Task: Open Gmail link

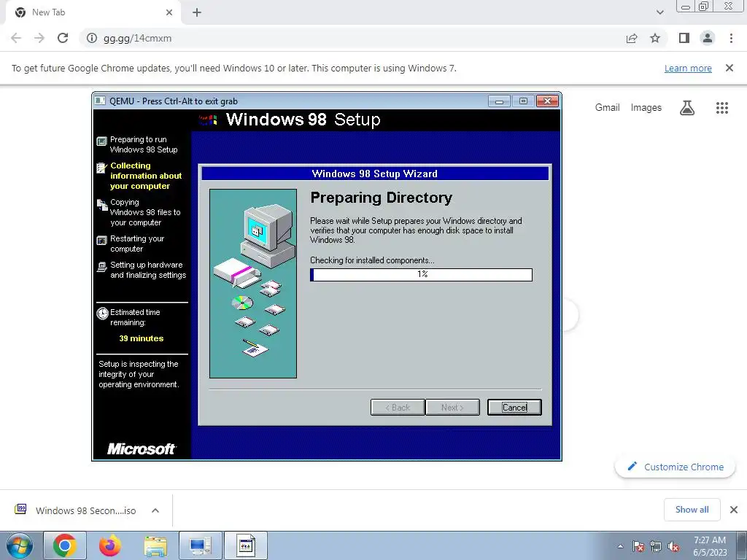Action: tap(608, 108)
